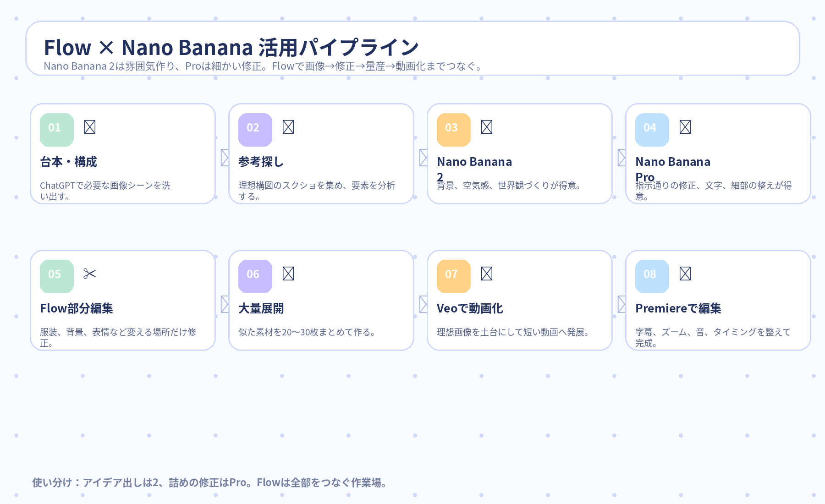Viewport: 825px width, 504px height.
Task: Click arrow between Flow部分編集 and 大量展開 cards
Action: pos(225,304)
